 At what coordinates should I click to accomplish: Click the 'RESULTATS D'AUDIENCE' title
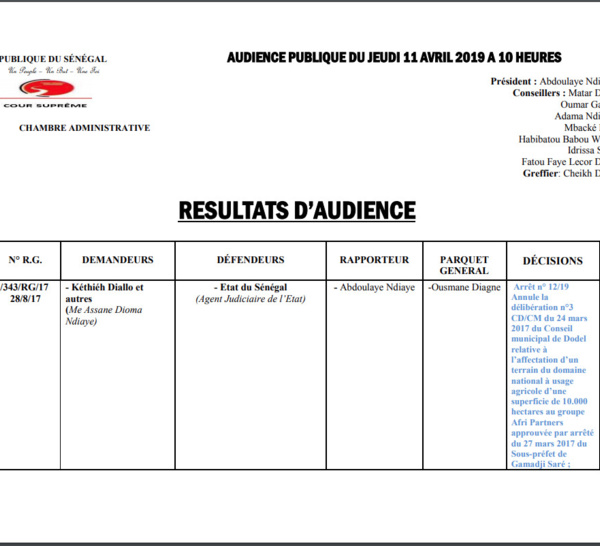tap(297, 211)
